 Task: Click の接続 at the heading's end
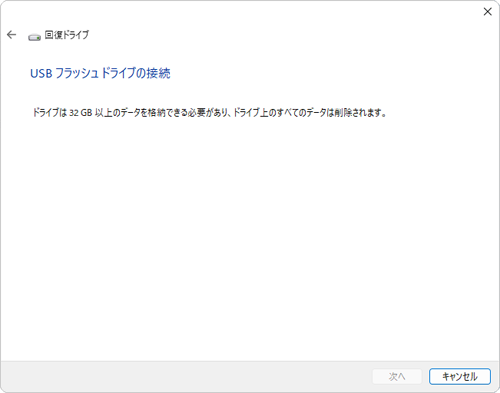tap(153, 73)
